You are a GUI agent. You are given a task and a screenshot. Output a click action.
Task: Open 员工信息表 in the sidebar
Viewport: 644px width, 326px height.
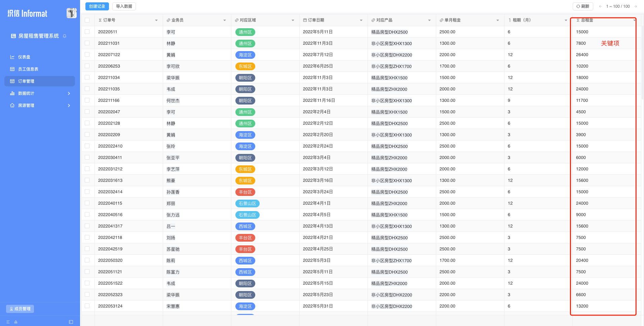28,69
